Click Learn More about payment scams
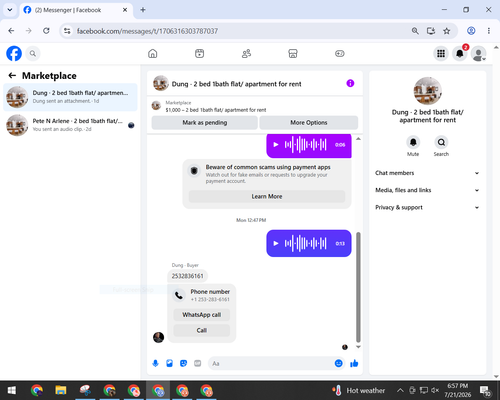 (x=267, y=196)
